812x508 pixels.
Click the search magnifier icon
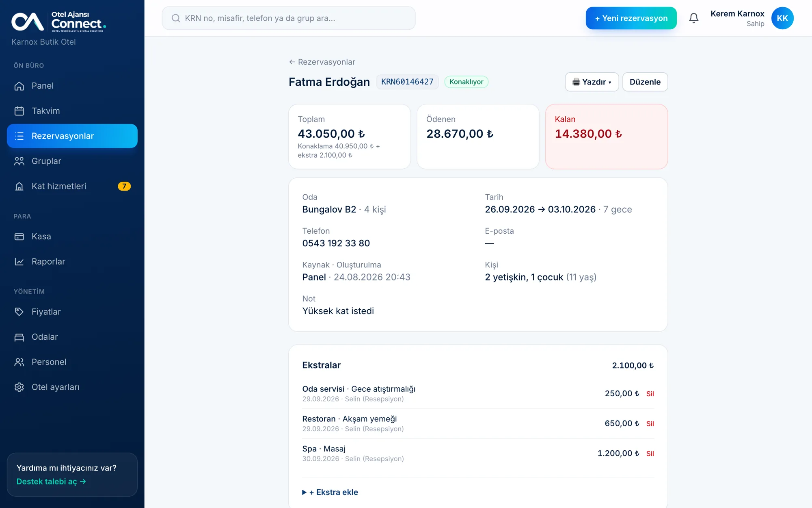pos(176,18)
